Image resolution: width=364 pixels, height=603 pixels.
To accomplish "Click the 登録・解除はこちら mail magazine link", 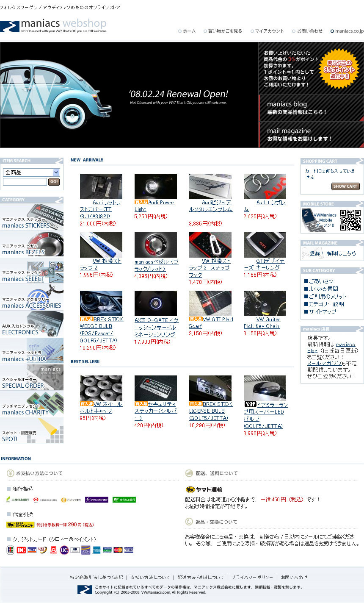I will tap(333, 253).
